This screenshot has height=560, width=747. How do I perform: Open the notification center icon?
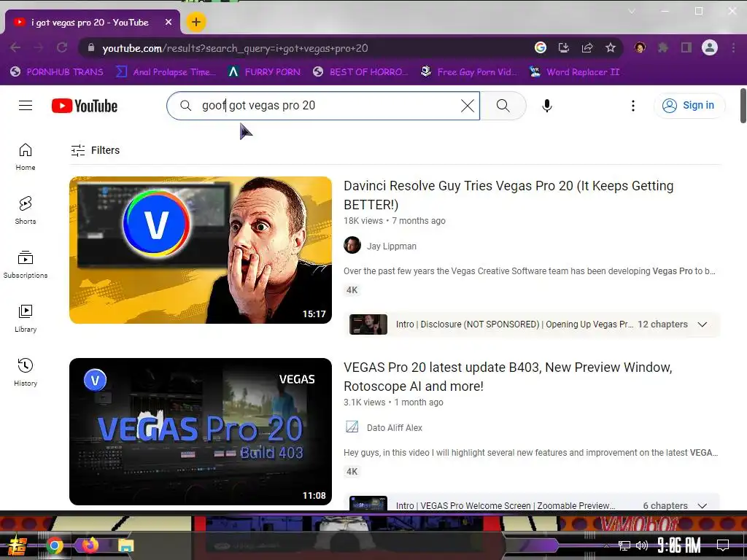tap(723, 545)
